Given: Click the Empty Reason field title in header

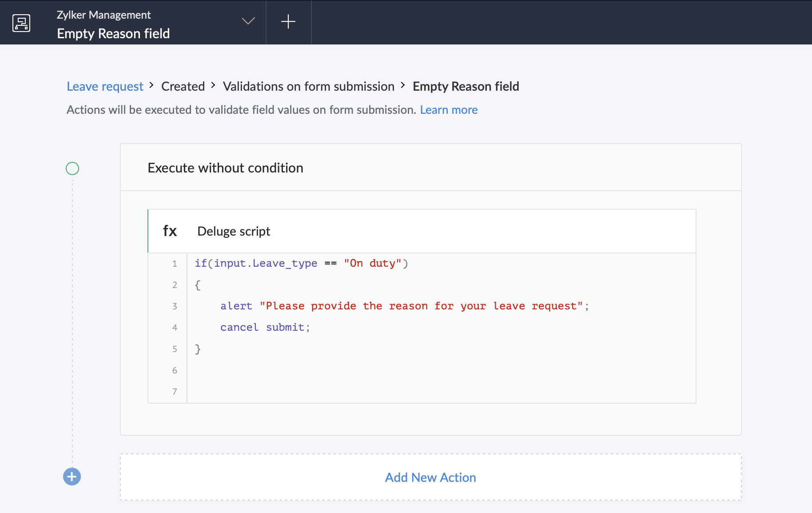Looking at the screenshot, I should click(113, 33).
